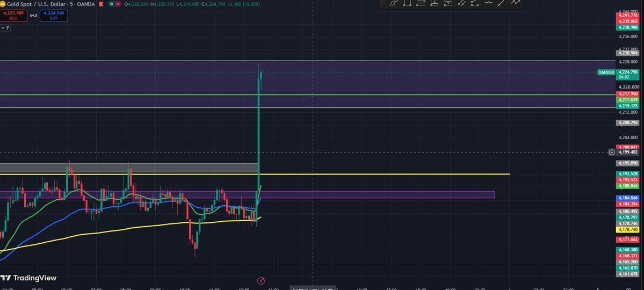Image resolution: width=644 pixels, height=290 pixels.
Task: Click the green price label 4,238.988
Action: [627, 27]
